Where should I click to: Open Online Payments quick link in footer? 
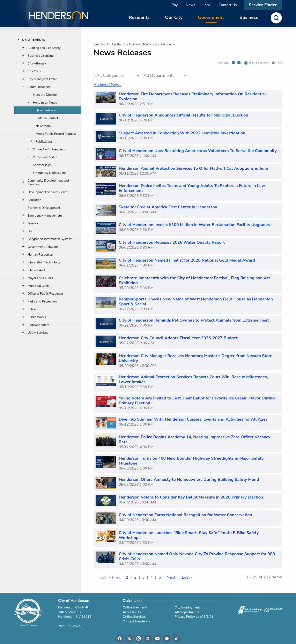(135, 607)
